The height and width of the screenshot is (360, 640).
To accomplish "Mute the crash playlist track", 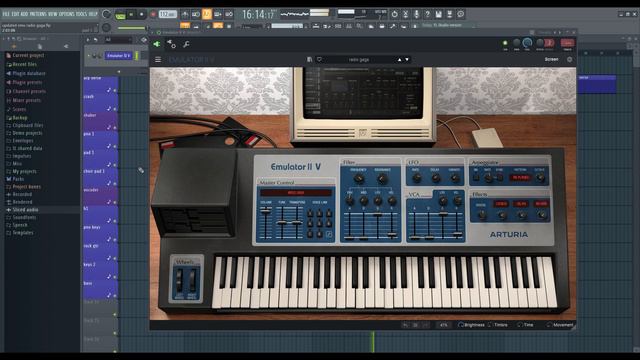I will click(x=115, y=109).
